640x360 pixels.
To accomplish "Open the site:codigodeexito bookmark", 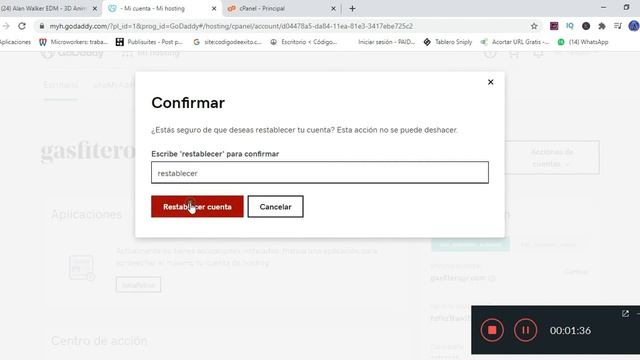I will click(x=228, y=42).
